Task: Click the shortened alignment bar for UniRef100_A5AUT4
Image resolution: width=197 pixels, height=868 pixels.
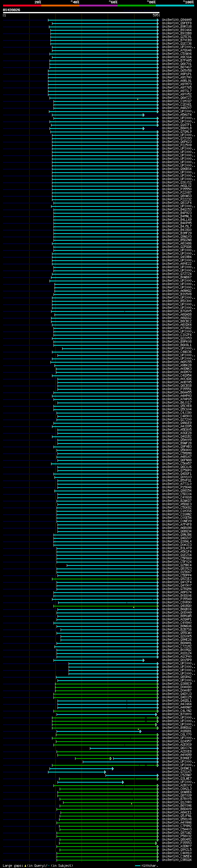Action: [x=98, y=115]
